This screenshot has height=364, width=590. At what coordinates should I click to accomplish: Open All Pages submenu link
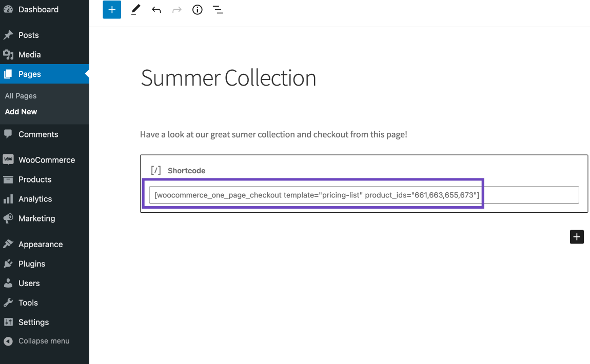click(21, 96)
